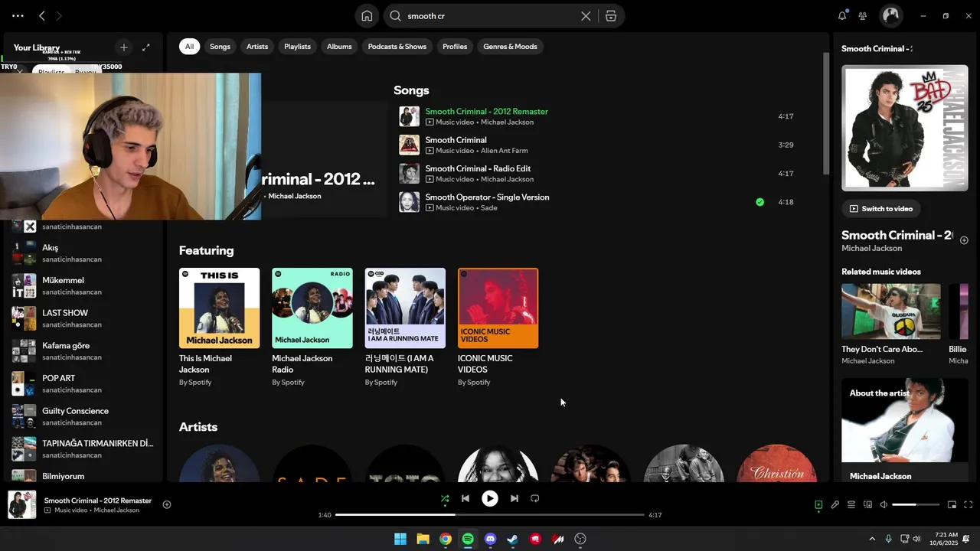Viewport: 980px width, 551px height.
Task: Open the Kafama göre playlist
Action: [84, 351]
